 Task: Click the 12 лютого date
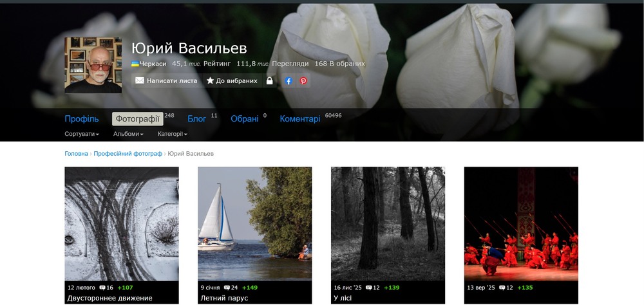81,288
